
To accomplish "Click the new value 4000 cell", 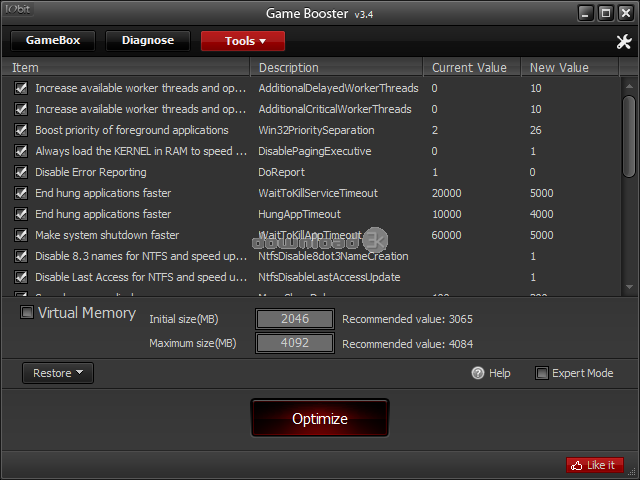I will pos(542,214).
